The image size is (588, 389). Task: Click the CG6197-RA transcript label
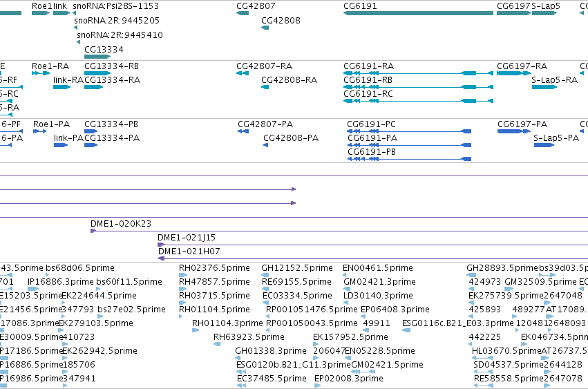pyautogui.click(x=522, y=66)
